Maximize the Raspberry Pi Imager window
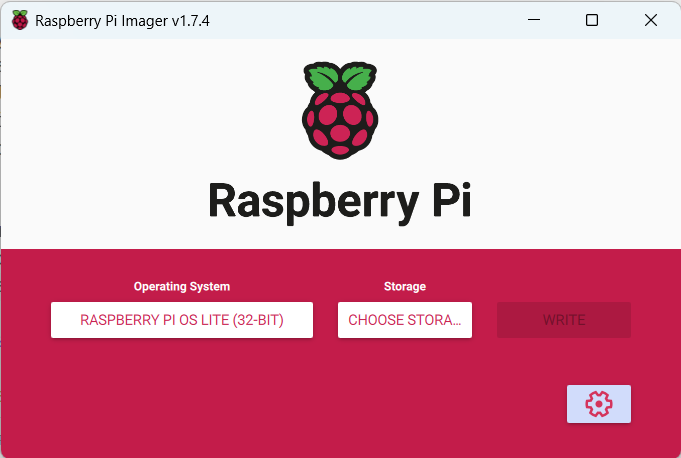 pyautogui.click(x=591, y=20)
